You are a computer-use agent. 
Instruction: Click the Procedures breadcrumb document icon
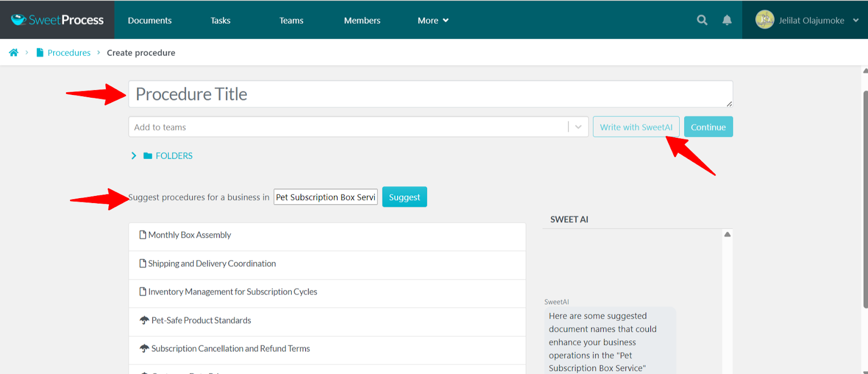coord(40,53)
